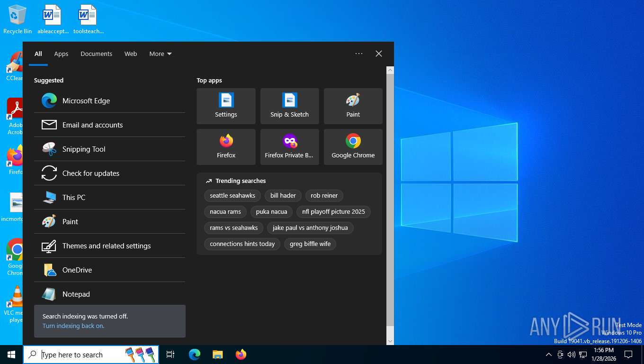Image resolution: width=644 pixels, height=364 pixels.
Task: Open Snip & Sketch tile
Action: pos(289,106)
